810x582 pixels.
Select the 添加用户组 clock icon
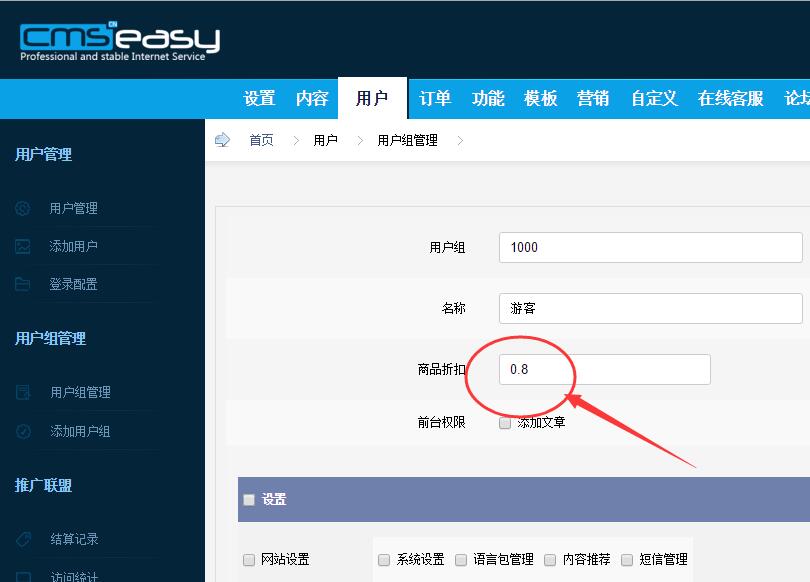24,431
